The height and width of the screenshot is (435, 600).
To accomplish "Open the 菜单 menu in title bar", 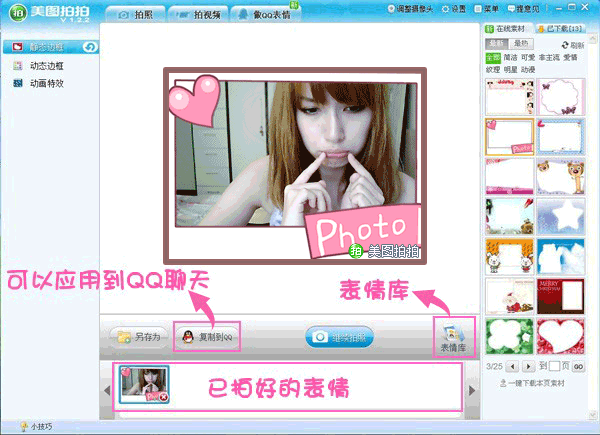I will 486,8.
